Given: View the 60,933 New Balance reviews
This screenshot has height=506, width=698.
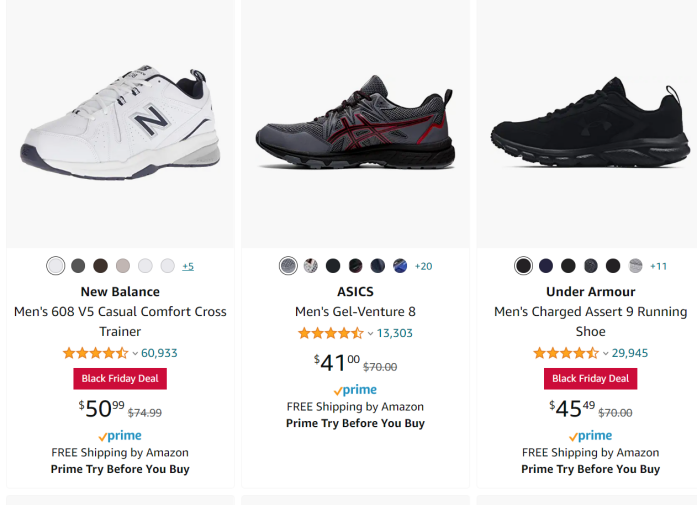Looking at the screenshot, I should pos(160,353).
